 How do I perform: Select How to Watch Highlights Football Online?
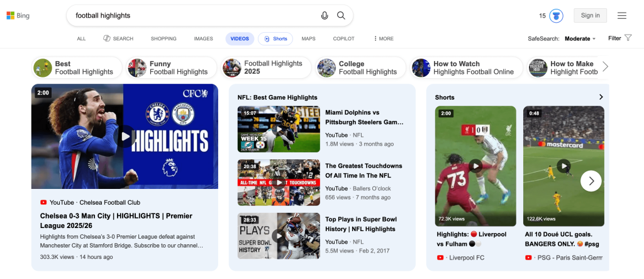click(467, 67)
